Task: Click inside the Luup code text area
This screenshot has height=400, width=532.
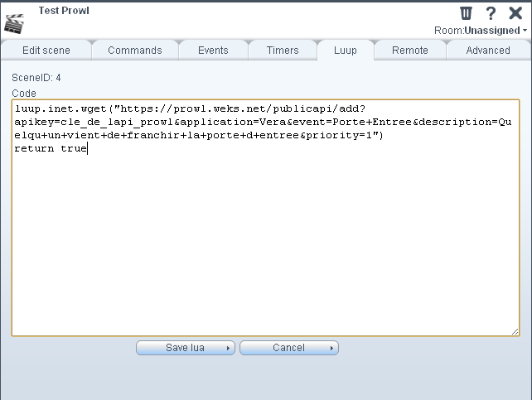Action: pos(266,218)
